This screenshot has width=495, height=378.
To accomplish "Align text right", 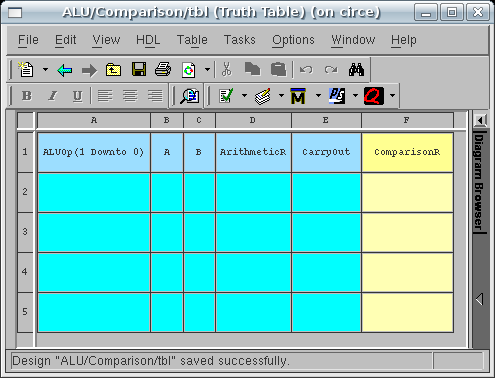I will (x=155, y=96).
